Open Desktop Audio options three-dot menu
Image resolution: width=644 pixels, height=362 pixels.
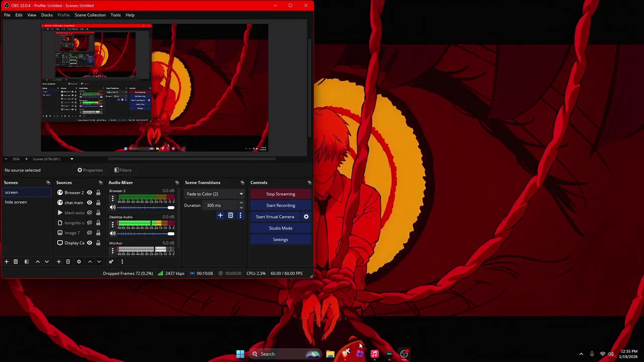point(113,224)
